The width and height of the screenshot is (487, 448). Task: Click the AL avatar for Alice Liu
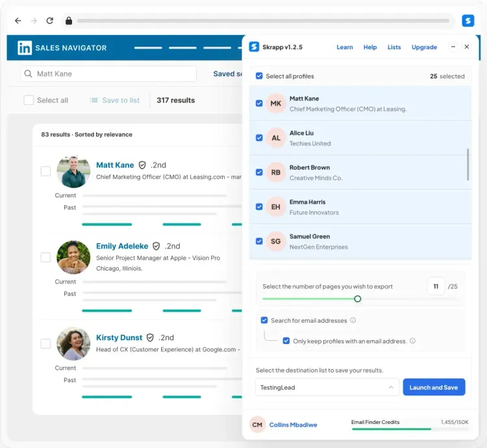tap(276, 138)
